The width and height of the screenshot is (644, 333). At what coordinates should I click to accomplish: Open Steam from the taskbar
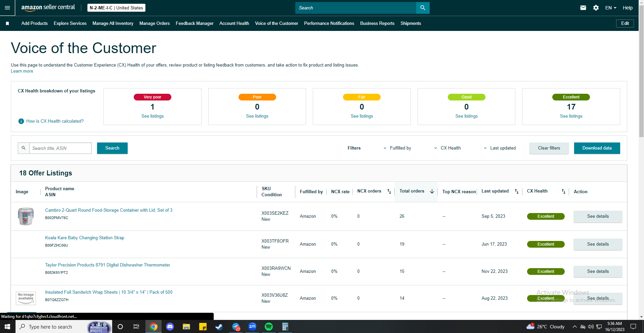pos(219,327)
